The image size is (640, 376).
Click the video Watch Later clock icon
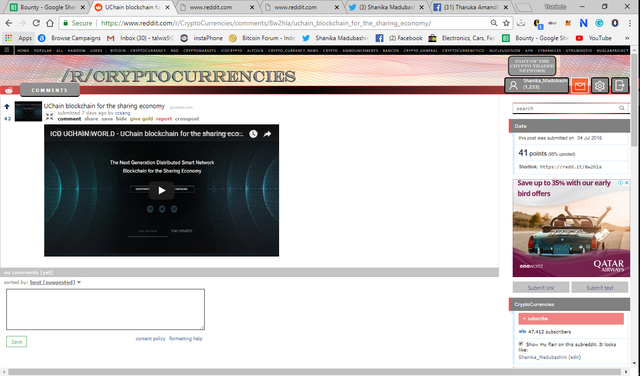pos(253,134)
